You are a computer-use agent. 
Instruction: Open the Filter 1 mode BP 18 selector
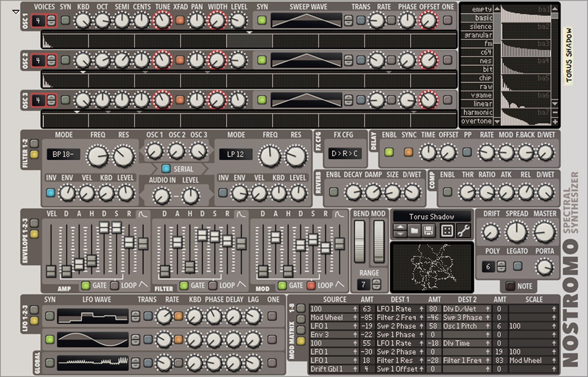63,154
